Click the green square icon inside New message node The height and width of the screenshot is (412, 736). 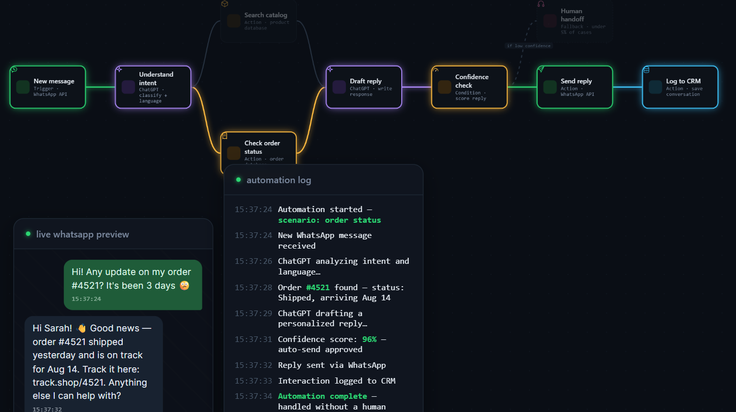tap(23, 87)
